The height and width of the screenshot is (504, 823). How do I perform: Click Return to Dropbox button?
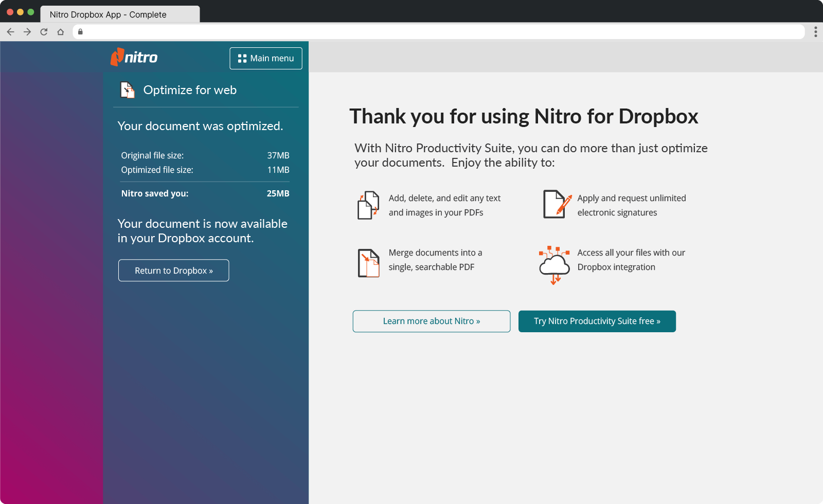(174, 271)
